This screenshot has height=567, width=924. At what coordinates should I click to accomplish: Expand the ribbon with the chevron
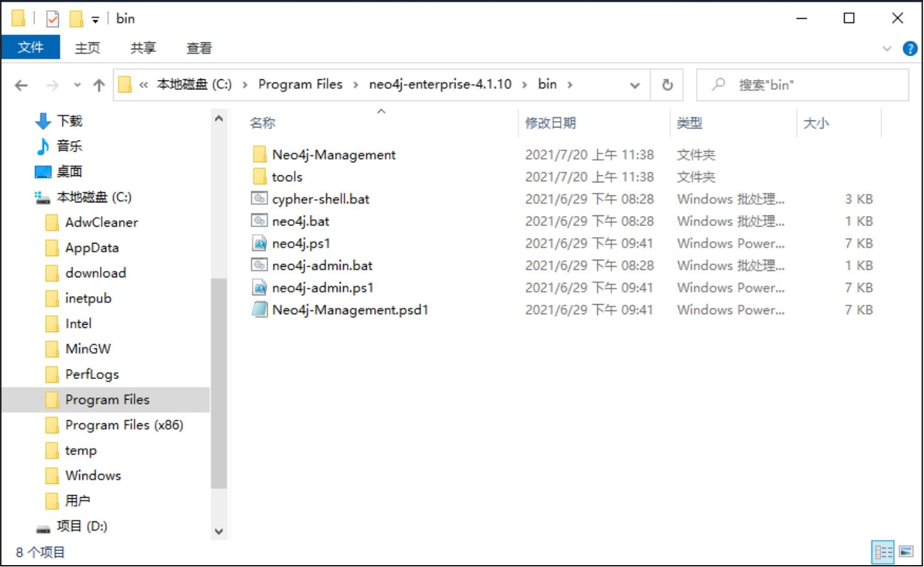[x=887, y=49]
